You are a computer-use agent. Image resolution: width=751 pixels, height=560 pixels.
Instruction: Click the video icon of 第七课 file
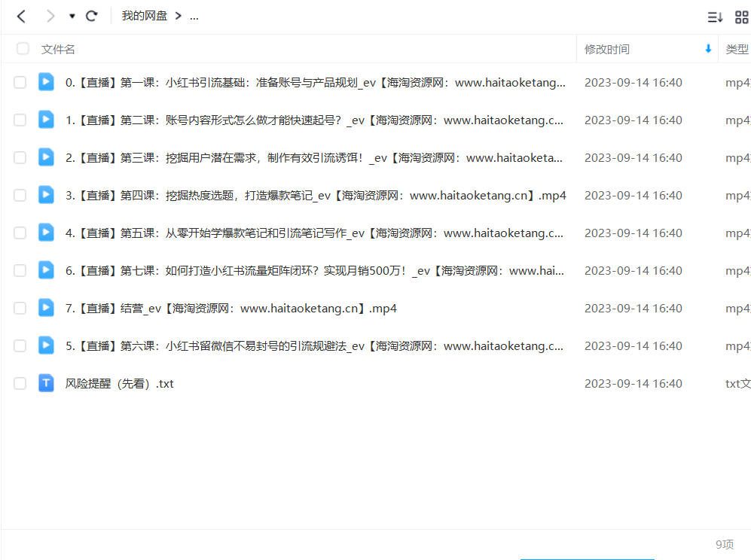(x=46, y=270)
